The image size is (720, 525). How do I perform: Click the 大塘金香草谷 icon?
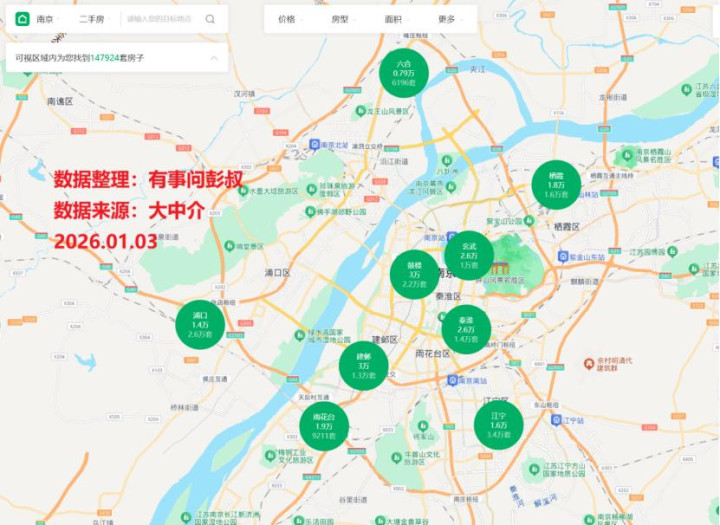point(380,520)
